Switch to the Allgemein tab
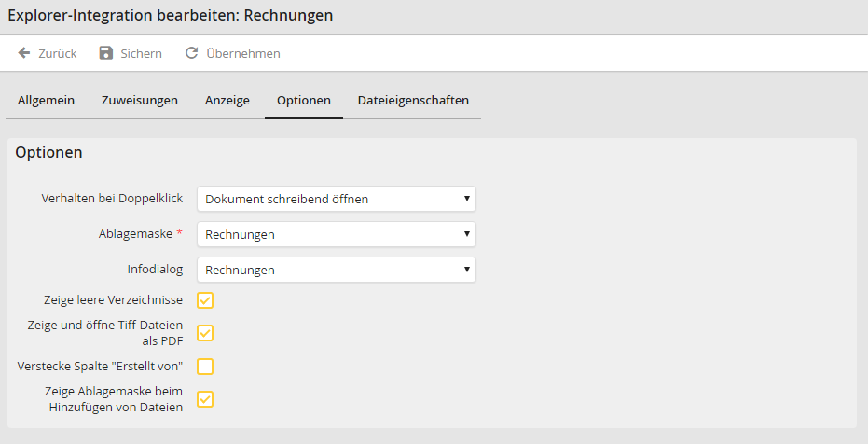The width and height of the screenshot is (868, 444). tap(46, 100)
